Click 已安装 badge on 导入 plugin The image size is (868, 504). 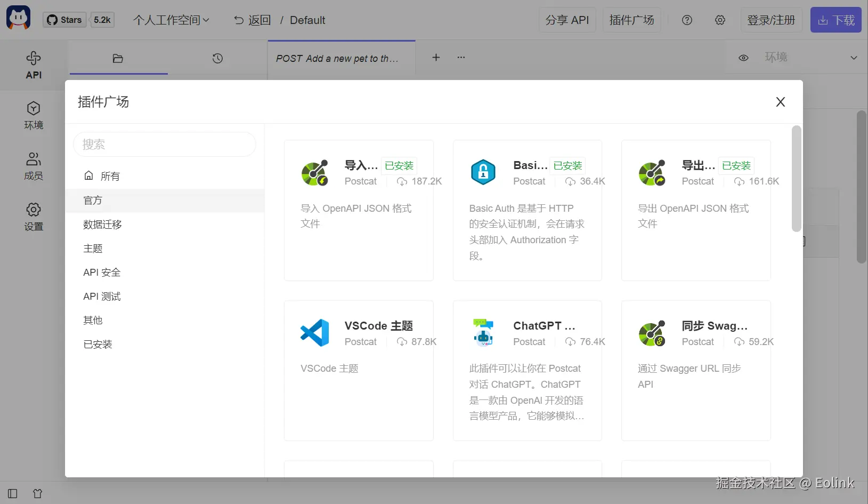point(399,166)
